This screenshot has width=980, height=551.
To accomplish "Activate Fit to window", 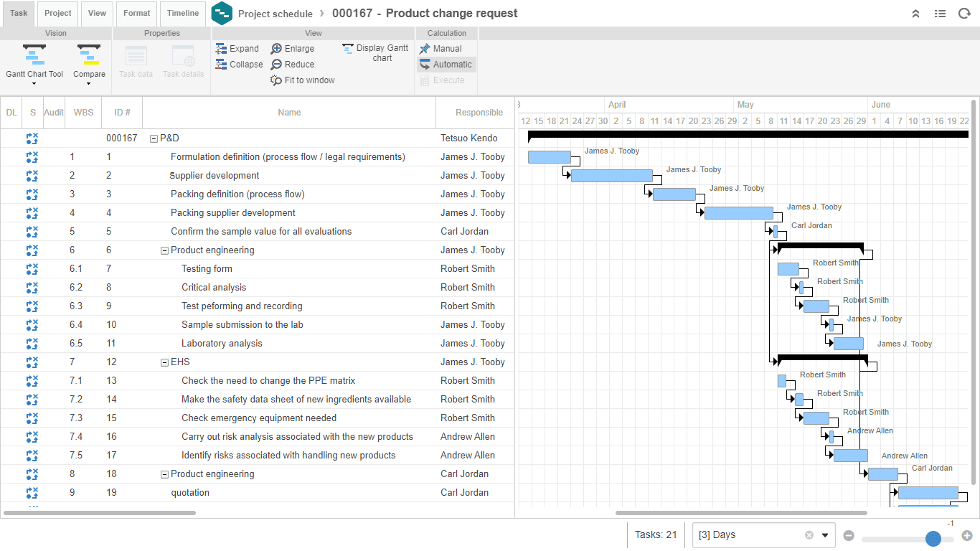I will [302, 80].
